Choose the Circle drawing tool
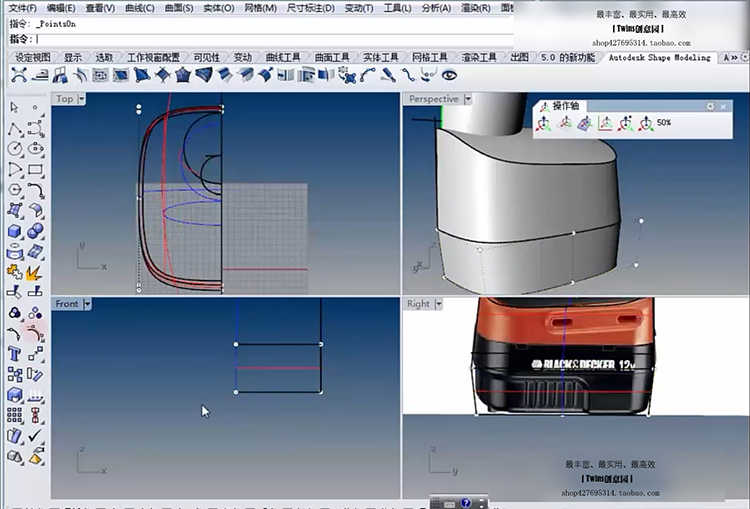 (15, 148)
